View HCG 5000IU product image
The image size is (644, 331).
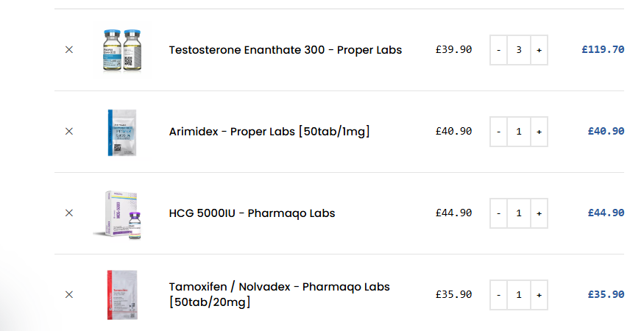click(x=122, y=213)
